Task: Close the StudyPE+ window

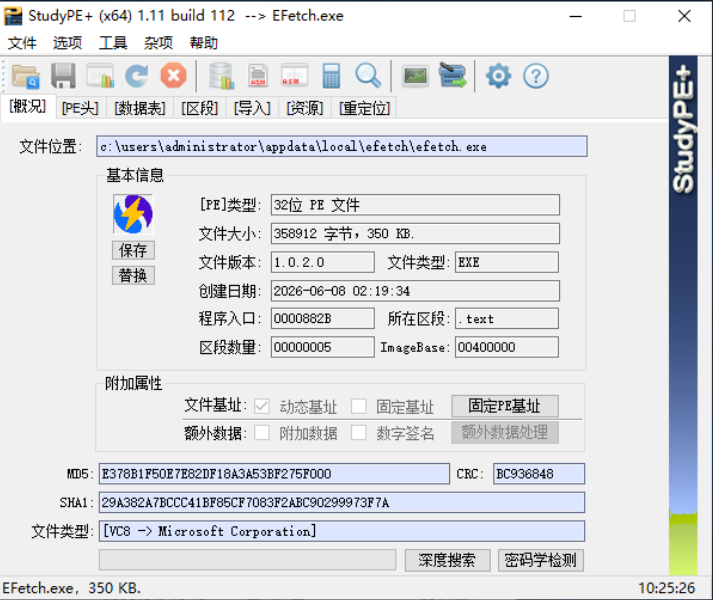Action: [x=684, y=16]
